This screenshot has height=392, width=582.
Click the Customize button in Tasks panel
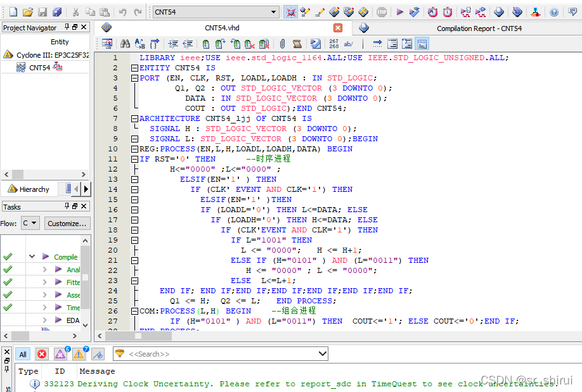pos(67,223)
